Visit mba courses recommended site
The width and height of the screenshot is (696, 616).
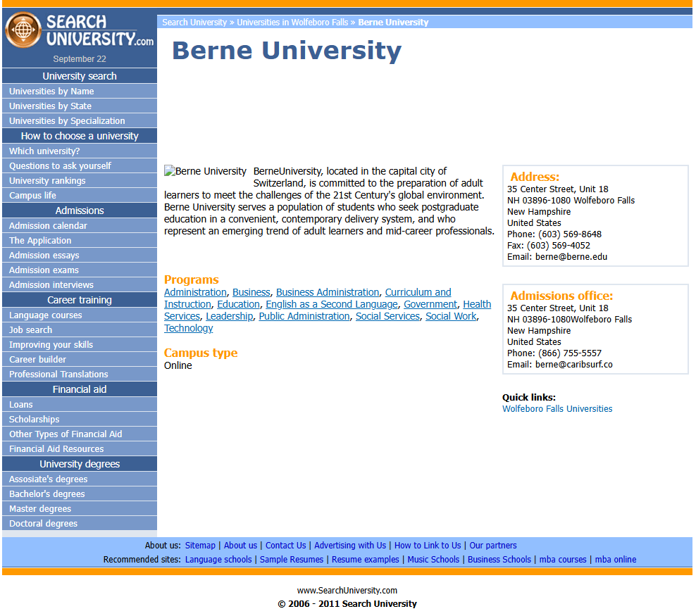563,560
